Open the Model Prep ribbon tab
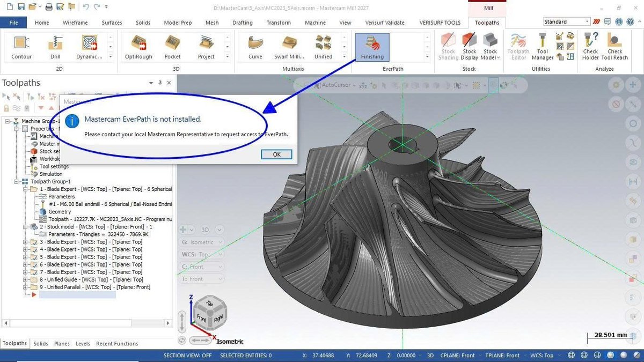 pyautogui.click(x=178, y=23)
